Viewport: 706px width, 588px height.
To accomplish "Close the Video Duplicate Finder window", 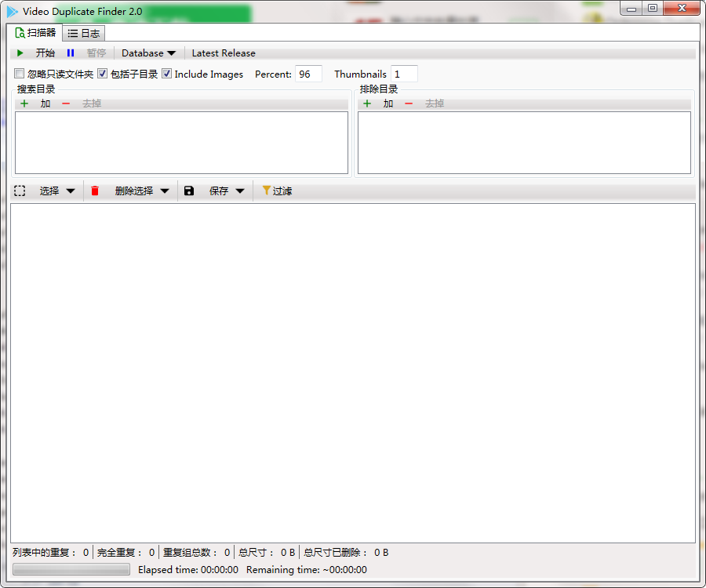I will click(x=682, y=8).
